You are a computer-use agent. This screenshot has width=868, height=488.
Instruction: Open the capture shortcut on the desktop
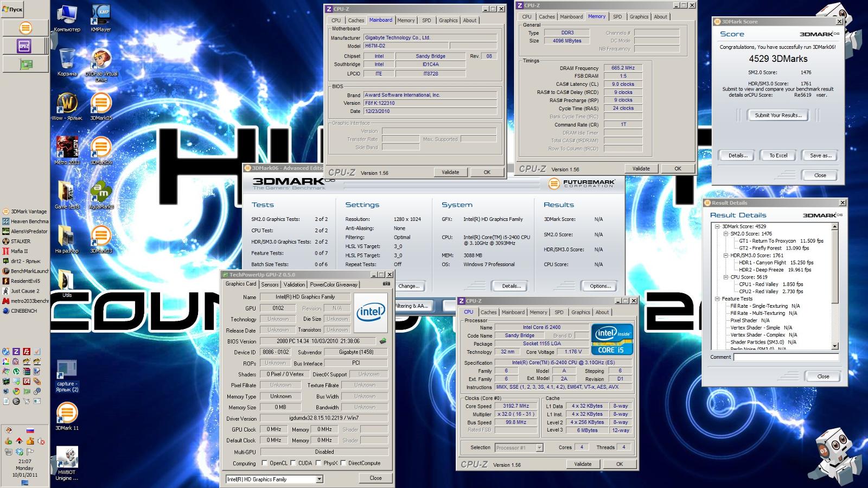[x=67, y=376]
